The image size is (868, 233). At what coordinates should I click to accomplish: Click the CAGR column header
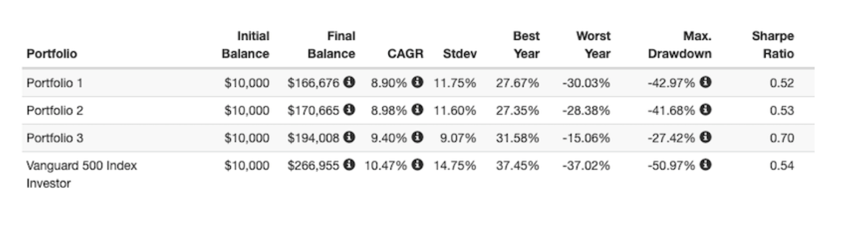pos(405,54)
